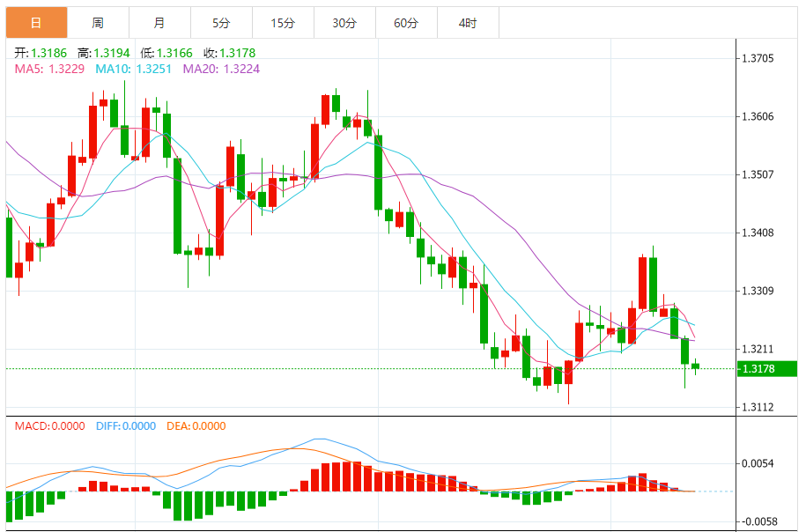Click the DIFF:0.0000 label

pos(126,426)
